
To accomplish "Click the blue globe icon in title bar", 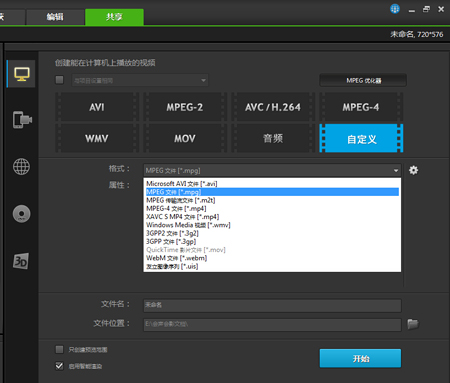I will coord(395,9).
